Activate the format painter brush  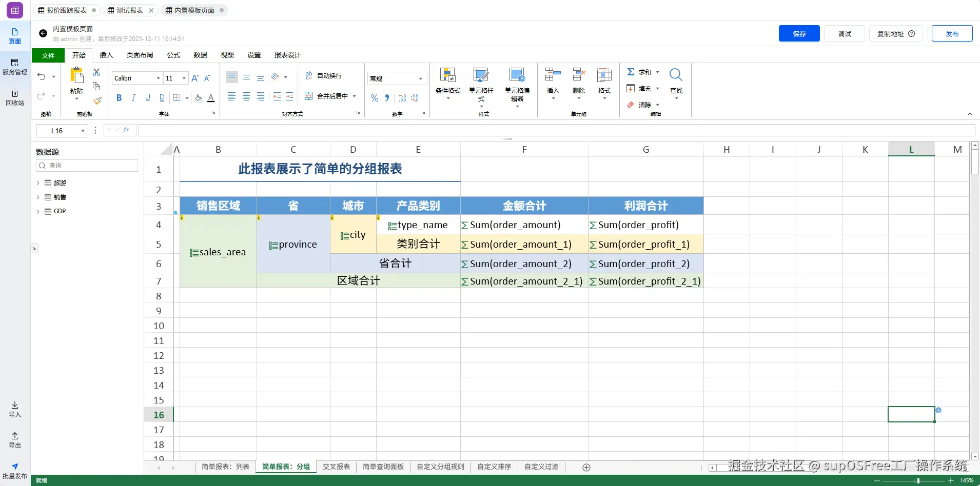coord(97,100)
